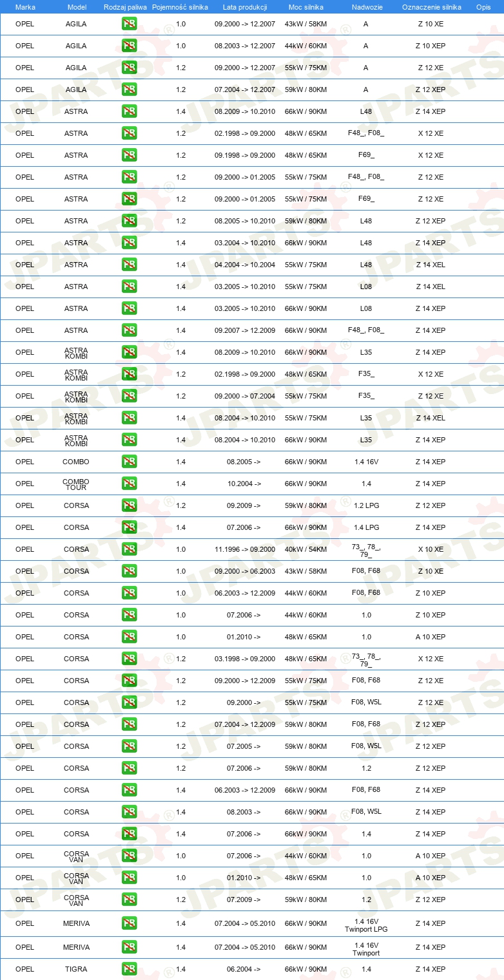Click the 09.2000 -> 07.2004 cell
The height and width of the screenshot is (980, 504).
click(x=245, y=396)
